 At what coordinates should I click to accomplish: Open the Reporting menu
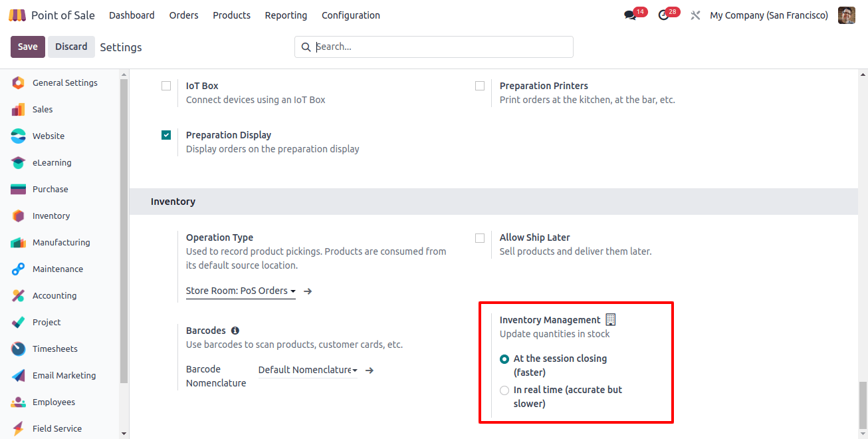[x=286, y=15]
